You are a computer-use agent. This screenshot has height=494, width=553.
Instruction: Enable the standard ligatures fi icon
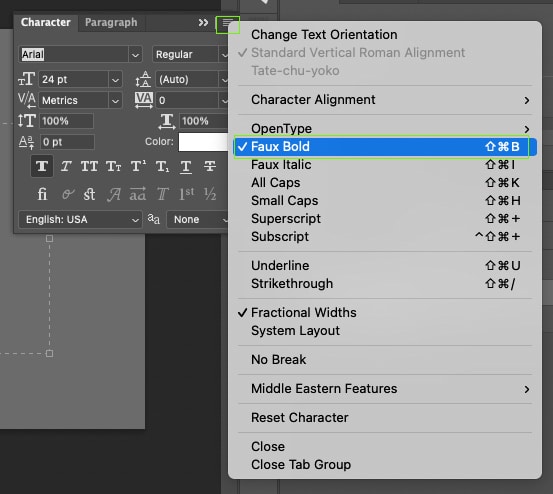[42, 194]
